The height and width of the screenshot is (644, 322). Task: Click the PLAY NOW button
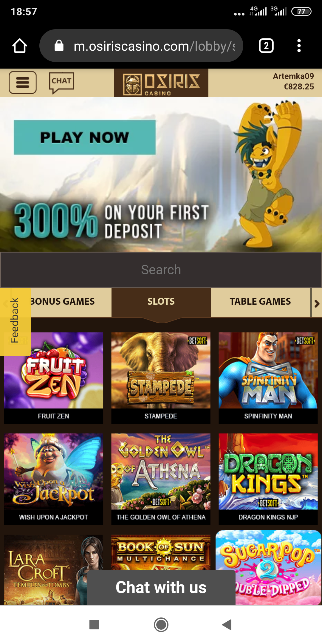pos(85,137)
